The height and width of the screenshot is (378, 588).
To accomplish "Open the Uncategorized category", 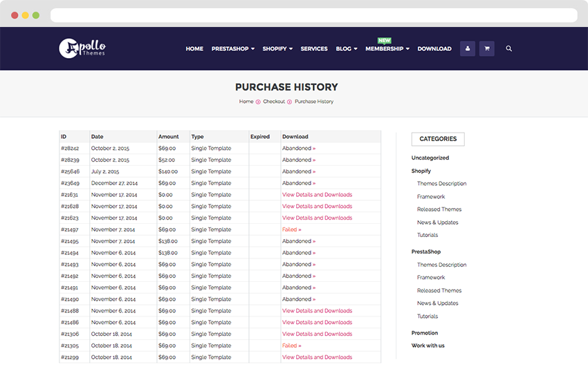I will tap(430, 158).
